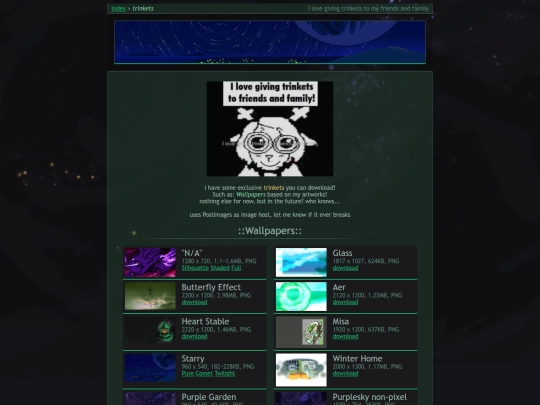
Task: Select the Purplesky non-pixel title text
Action: [x=370, y=397]
